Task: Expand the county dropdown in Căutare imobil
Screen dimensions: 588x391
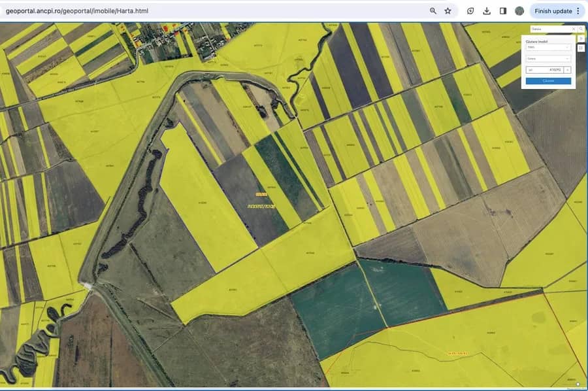Action: click(x=548, y=47)
